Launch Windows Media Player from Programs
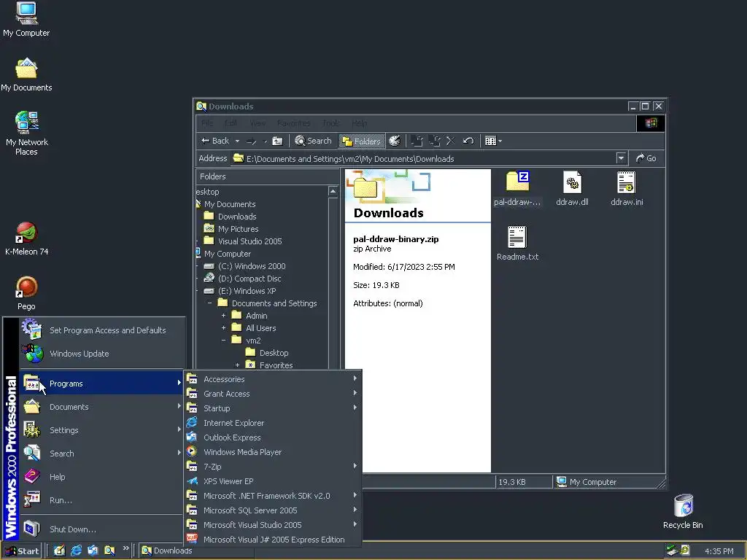 273,452
